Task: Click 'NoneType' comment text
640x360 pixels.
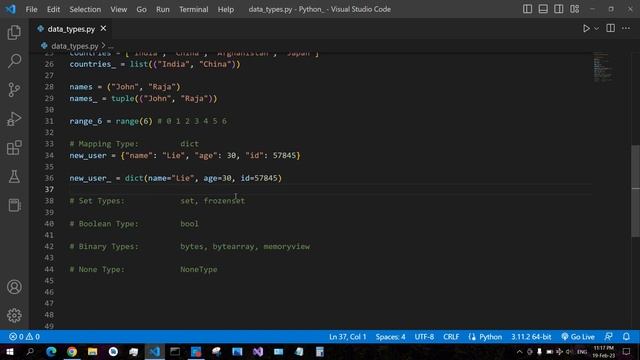Action: point(199,269)
